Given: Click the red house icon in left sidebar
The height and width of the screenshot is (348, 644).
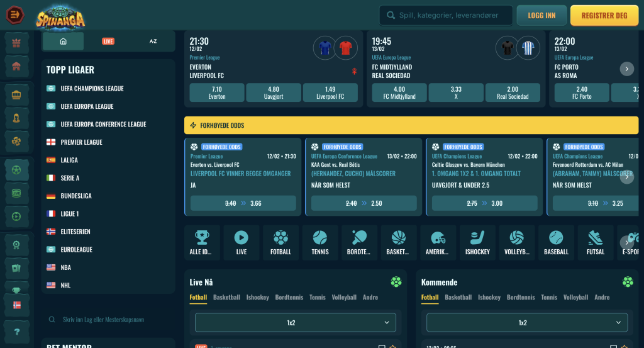Looking at the screenshot, I should [x=16, y=66].
